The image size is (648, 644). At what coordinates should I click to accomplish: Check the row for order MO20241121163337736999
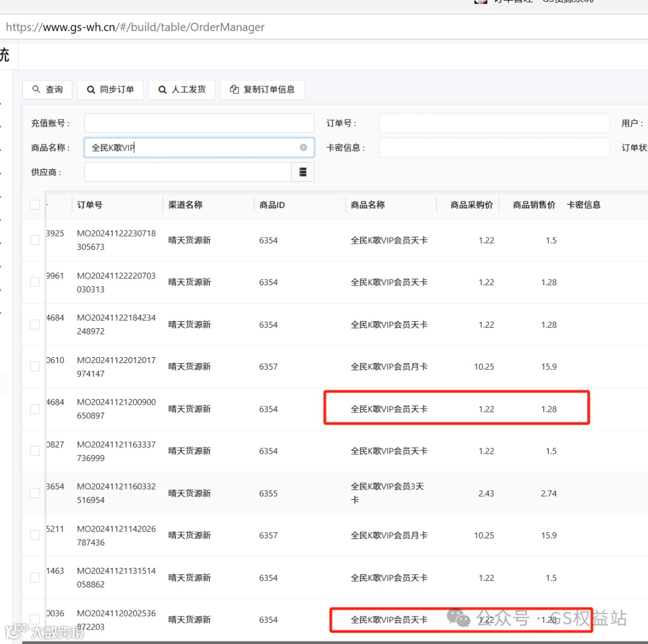pos(35,451)
